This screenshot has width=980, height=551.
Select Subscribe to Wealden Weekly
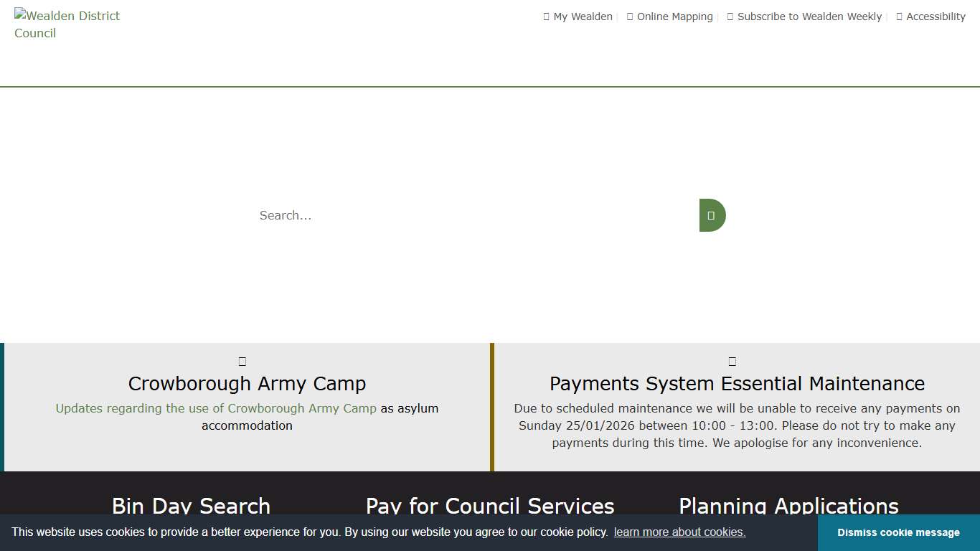pos(809,17)
